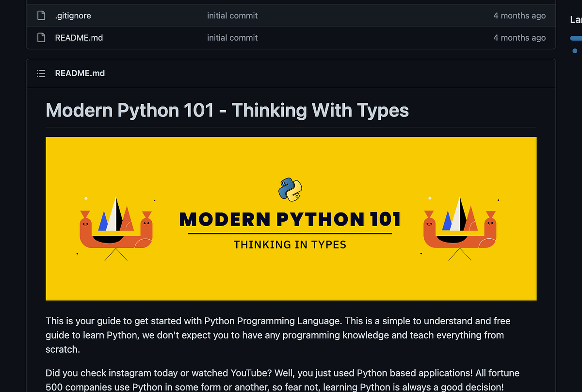The width and height of the screenshot is (582, 392).
Task: Open the Modern Python 101 banner image
Action: [x=291, y=218]
